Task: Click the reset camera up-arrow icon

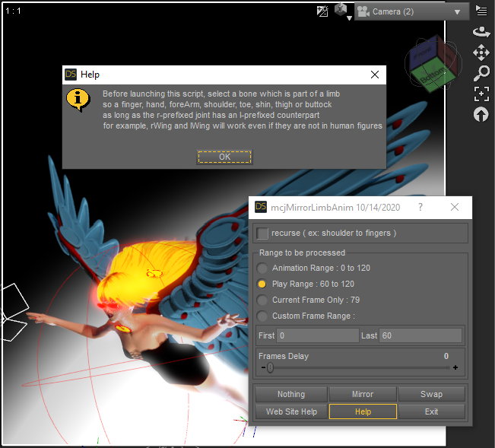Action: [481, 114]
